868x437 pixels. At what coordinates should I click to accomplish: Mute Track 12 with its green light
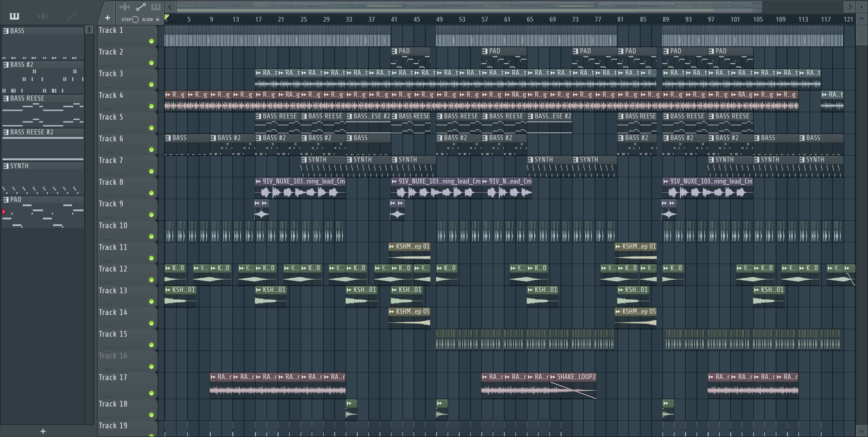pyautogui.click(x=151, y=280)
